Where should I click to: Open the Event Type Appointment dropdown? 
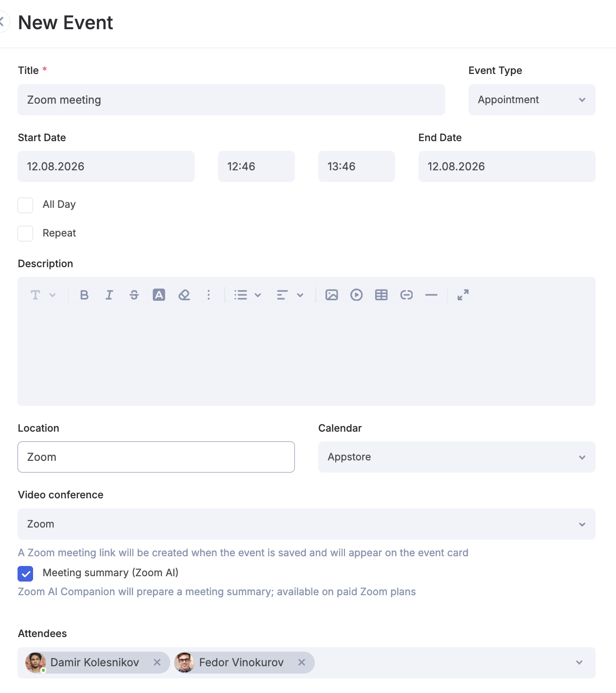532,100
